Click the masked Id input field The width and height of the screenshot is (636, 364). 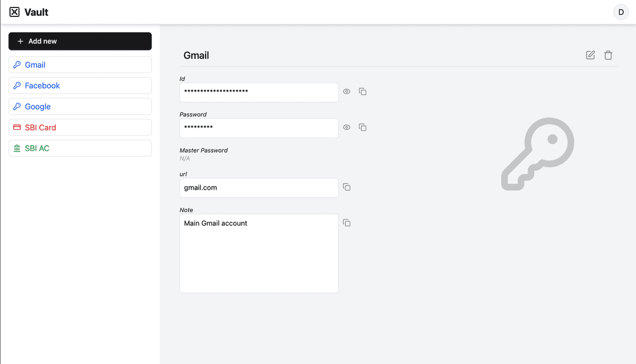point(259,92)
